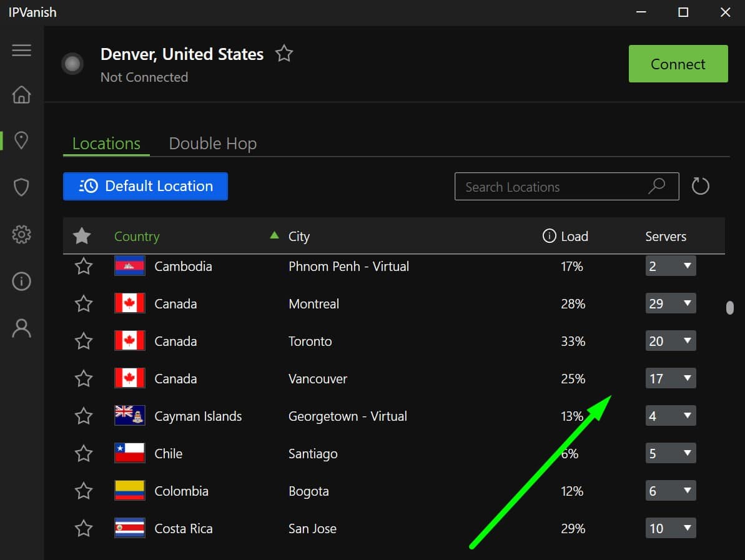
Task: Open Settings gear icon in sidebar
Action: pyautogui.click(x=21, y=234)
